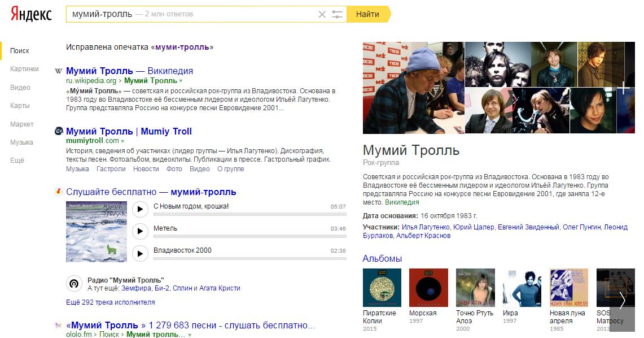The height and width of the screenshot is (338, 644).
Task: Open Музыка sidebar tab
Action: click(21, 142)
